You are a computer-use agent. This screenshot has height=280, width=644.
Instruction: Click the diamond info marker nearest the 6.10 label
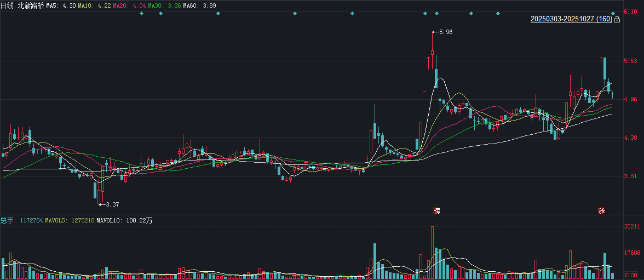(613, 14)
